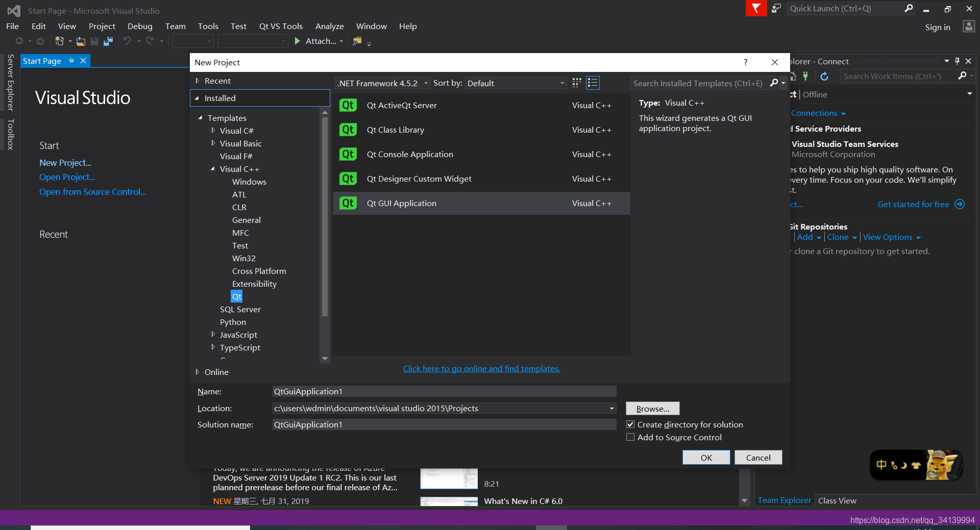Click the Qt ActiveQt Server template icon
This screenshot has width=980, height=530.
348,105
